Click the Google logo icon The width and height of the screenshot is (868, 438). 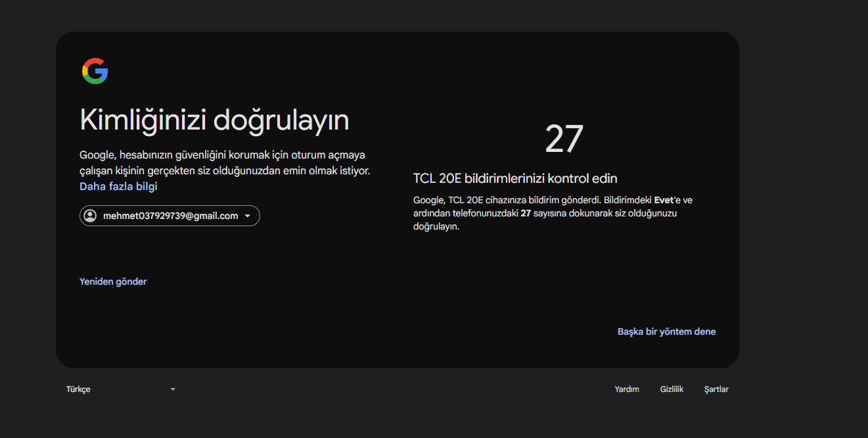(x=95, y=71)
